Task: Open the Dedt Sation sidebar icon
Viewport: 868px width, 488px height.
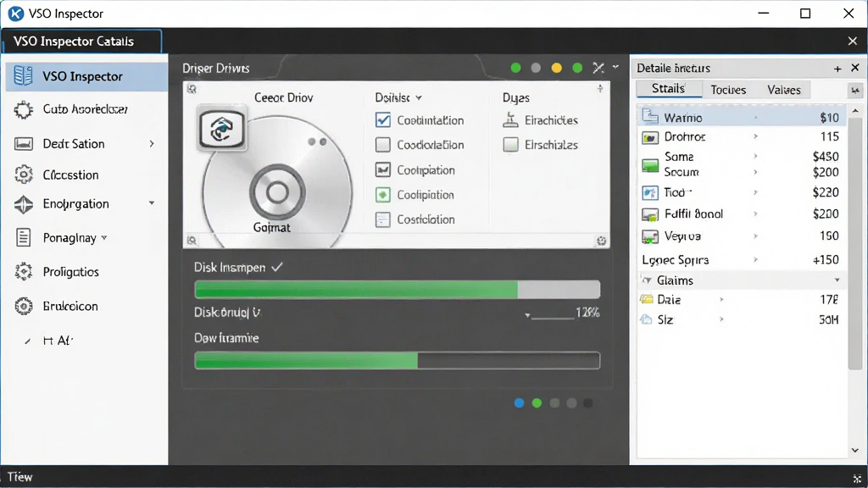Action: (23, 144)
